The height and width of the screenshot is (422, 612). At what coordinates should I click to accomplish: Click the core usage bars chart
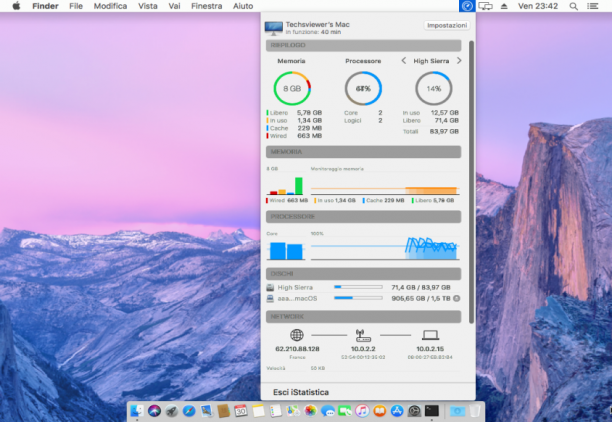tap(286, 249)
